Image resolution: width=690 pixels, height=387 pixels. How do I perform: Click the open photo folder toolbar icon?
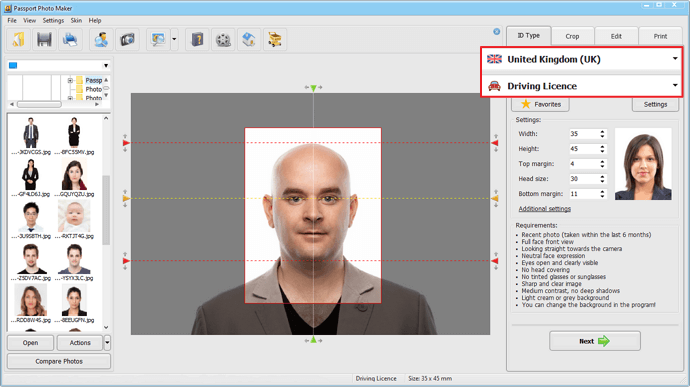click(18, 40)
